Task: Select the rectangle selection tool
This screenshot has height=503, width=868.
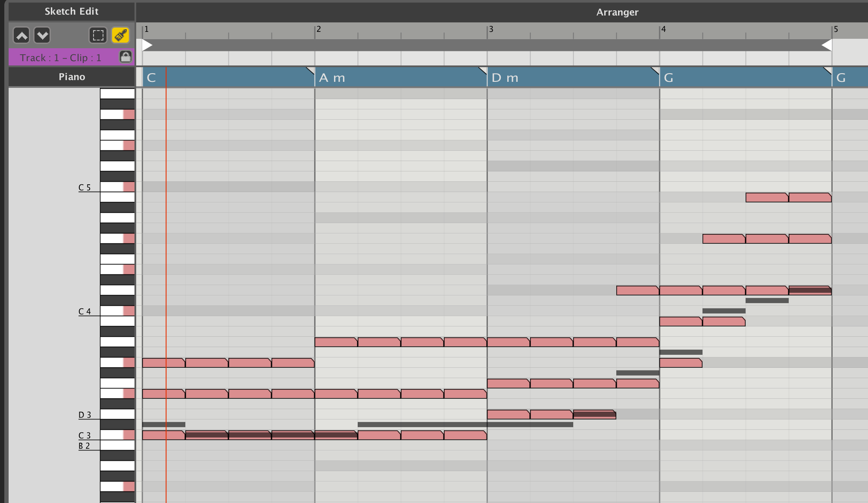Action: [98, 35]
